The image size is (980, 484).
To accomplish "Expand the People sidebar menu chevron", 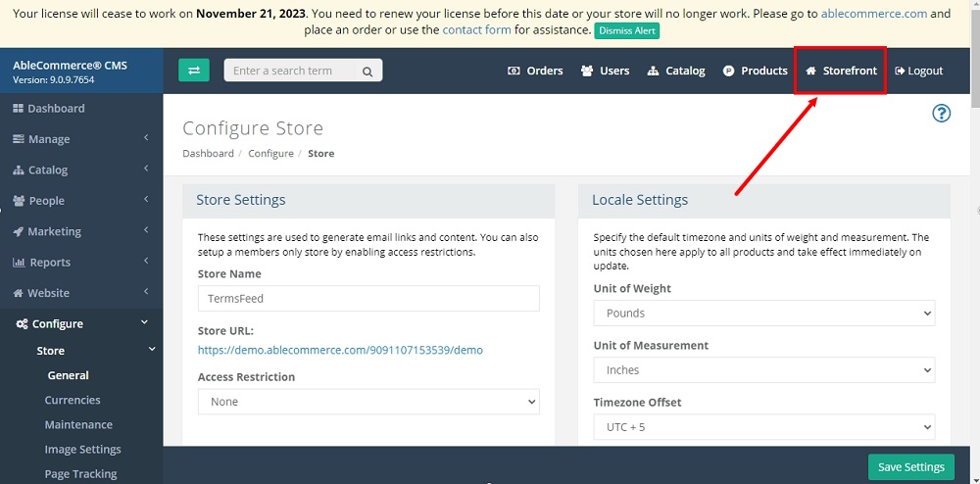I will [146, 199].
